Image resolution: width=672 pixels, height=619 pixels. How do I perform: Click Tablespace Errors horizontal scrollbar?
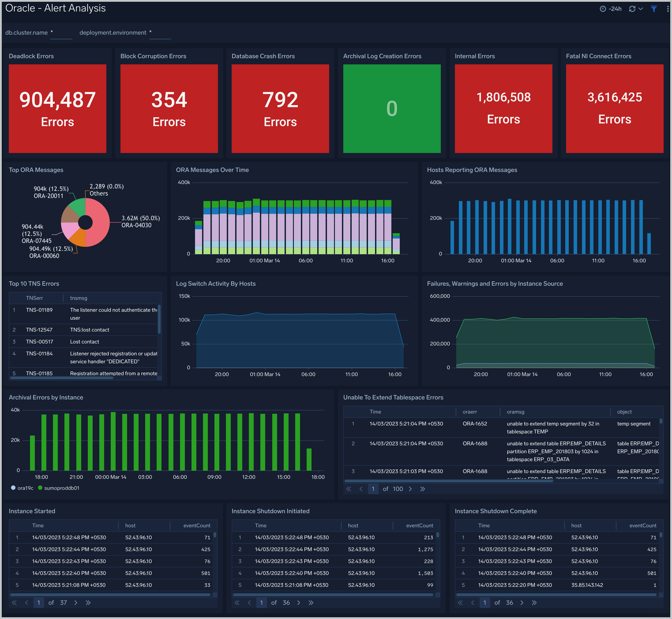coord(449,481)
